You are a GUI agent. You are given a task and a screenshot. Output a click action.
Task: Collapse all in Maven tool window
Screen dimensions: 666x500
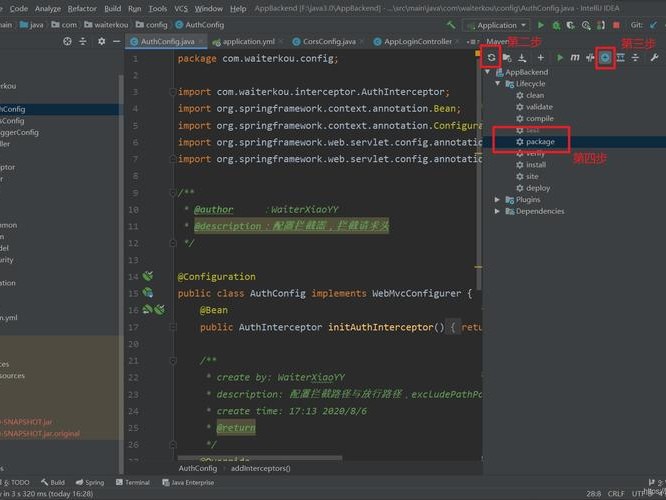635,57
